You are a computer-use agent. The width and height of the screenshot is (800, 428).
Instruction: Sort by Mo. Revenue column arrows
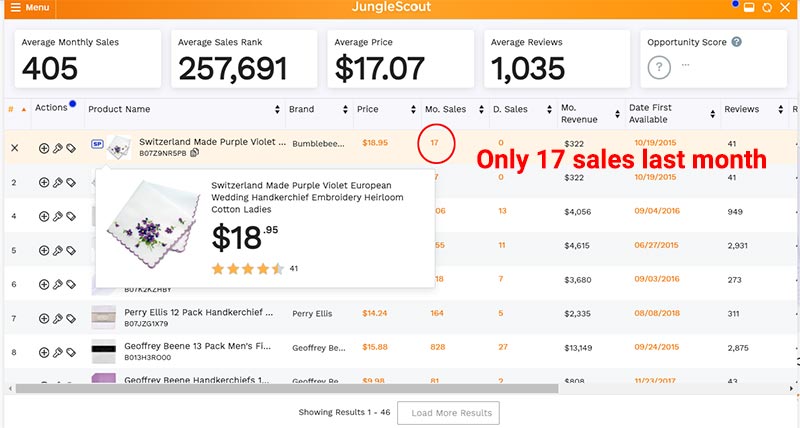pos(617,114)
